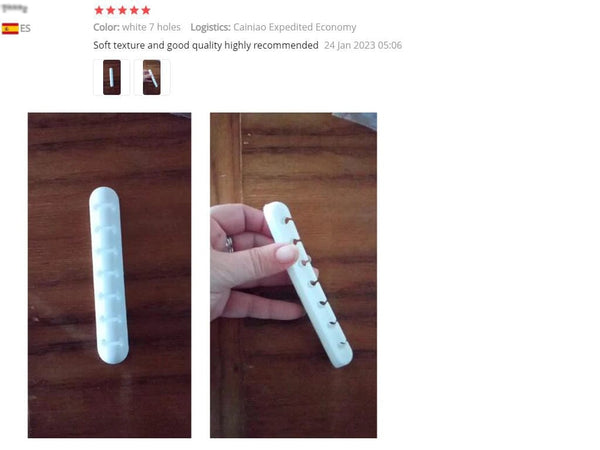Click the fifth red rating star
The height and width of the screenshot is (450, 600).
click(146, 10)
